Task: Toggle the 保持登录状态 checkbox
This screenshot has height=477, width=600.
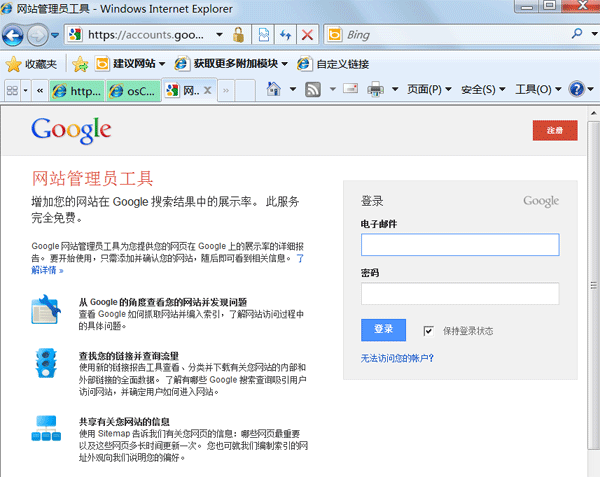Action: click(x=429, y=331)
